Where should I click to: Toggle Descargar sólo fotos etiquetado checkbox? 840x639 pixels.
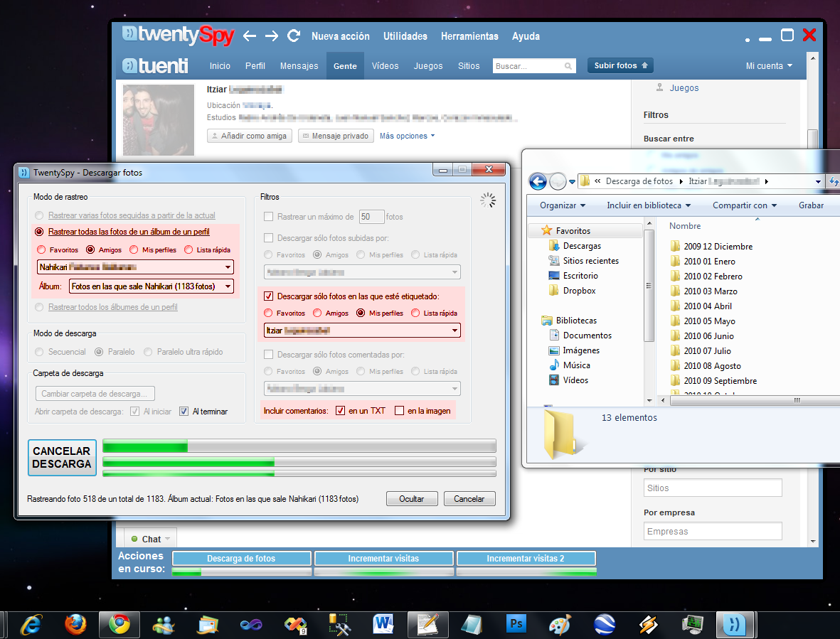click(268, 296)
